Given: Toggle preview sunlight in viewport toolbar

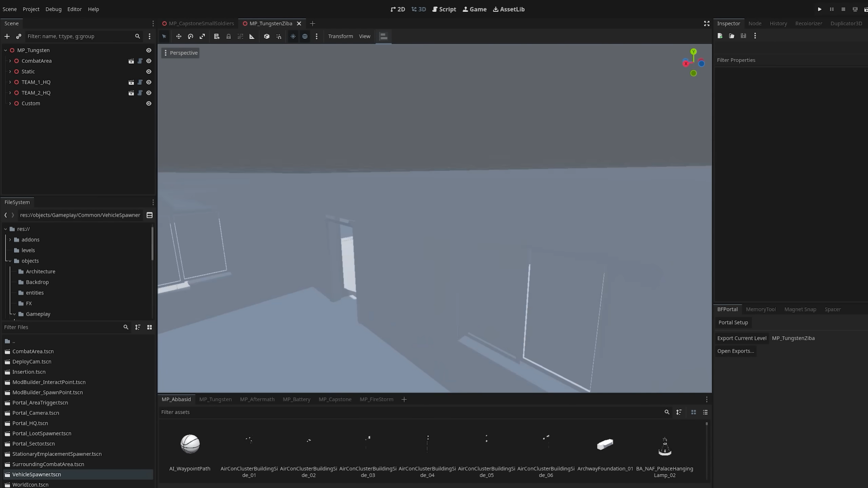Looking at the screenshot, I should (x=293, y=37).
